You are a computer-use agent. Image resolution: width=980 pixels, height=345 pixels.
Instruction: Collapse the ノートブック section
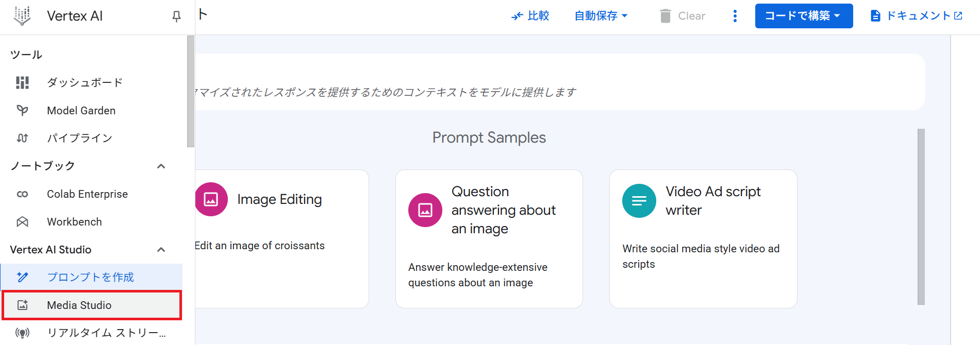tap(161, 166)
